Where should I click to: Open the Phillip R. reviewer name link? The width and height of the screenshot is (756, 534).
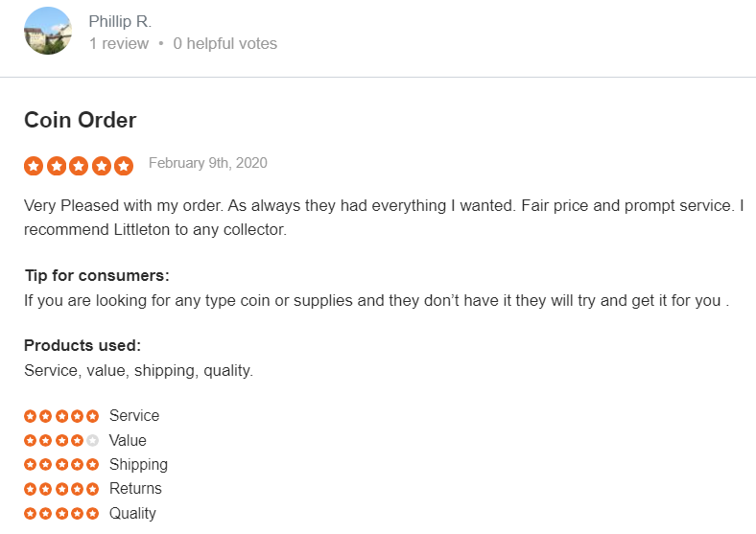tap(120, 21)
